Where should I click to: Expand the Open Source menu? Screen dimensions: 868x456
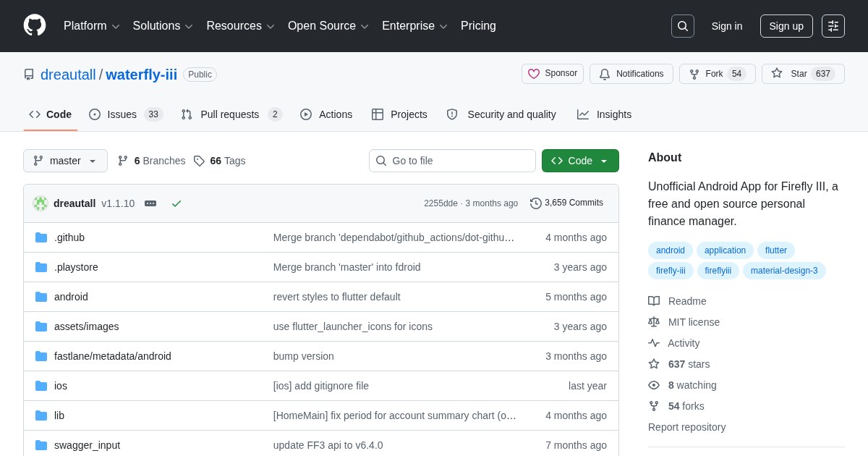tap(328, 26)
